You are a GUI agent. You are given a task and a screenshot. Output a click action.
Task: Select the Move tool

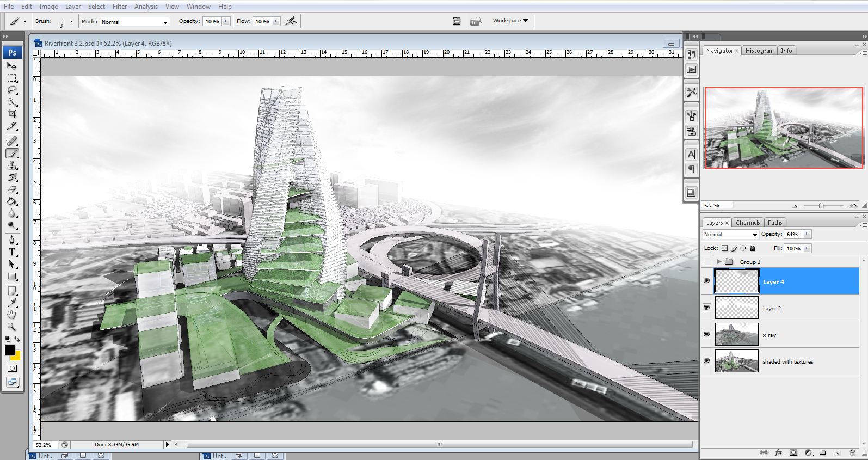(x=12, y=66)
